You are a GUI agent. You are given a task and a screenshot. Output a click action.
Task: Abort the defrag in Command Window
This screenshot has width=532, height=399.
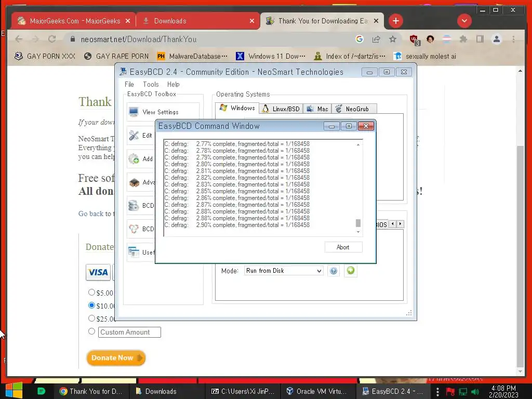point(343,247)
